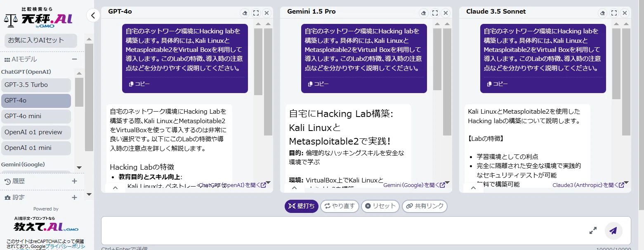Click the ChatGPT(OpenAI) group heading
This screenshot has height=250, width=644.
(x=26, y=72)
